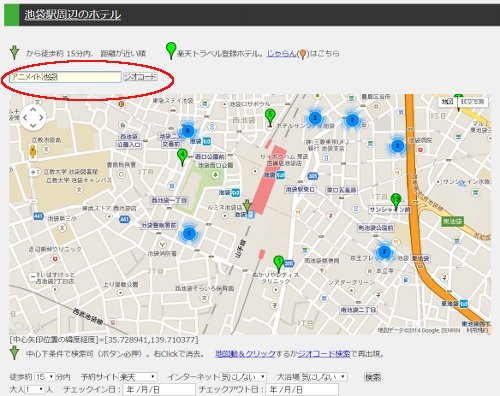
Task: Click the 南池袋公園前 intersection label
Action: [376, 228]
